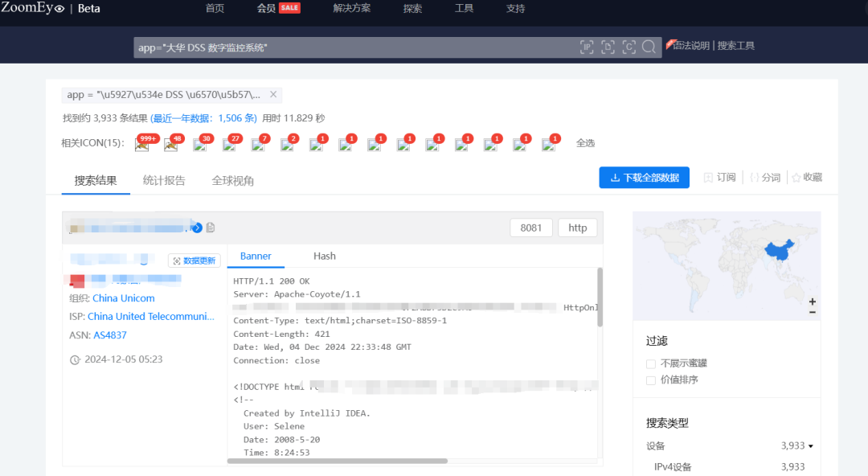Select the related icon with 2 badge
The height and width of the screenshot is (476, 868).
[287, 146]
